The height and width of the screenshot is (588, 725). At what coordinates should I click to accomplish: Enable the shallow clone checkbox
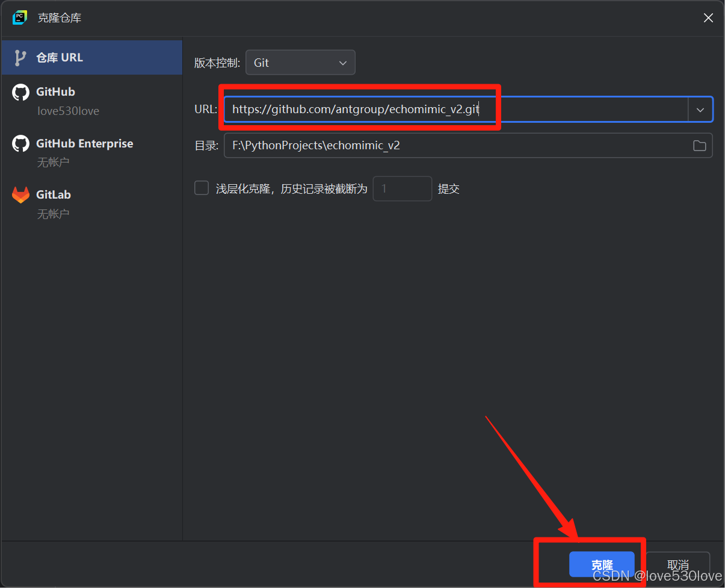[x=202, y=188]
